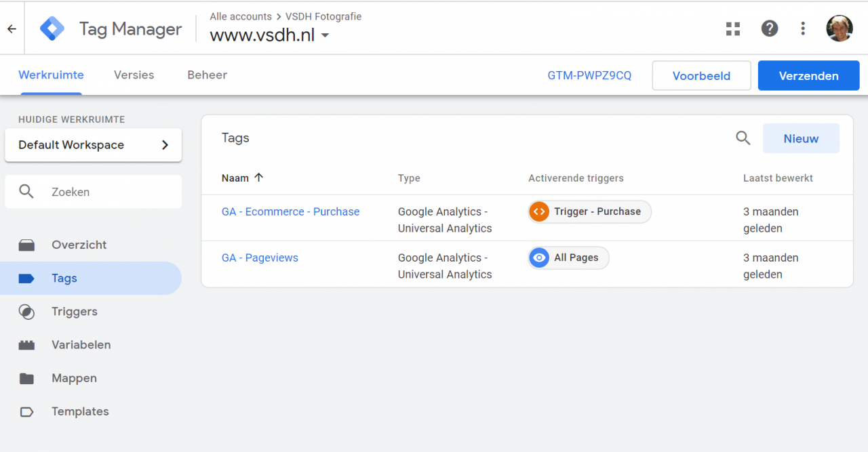Open the help question mark icon
This screenshot has height=452, width=868.
(x=769, y=28)
